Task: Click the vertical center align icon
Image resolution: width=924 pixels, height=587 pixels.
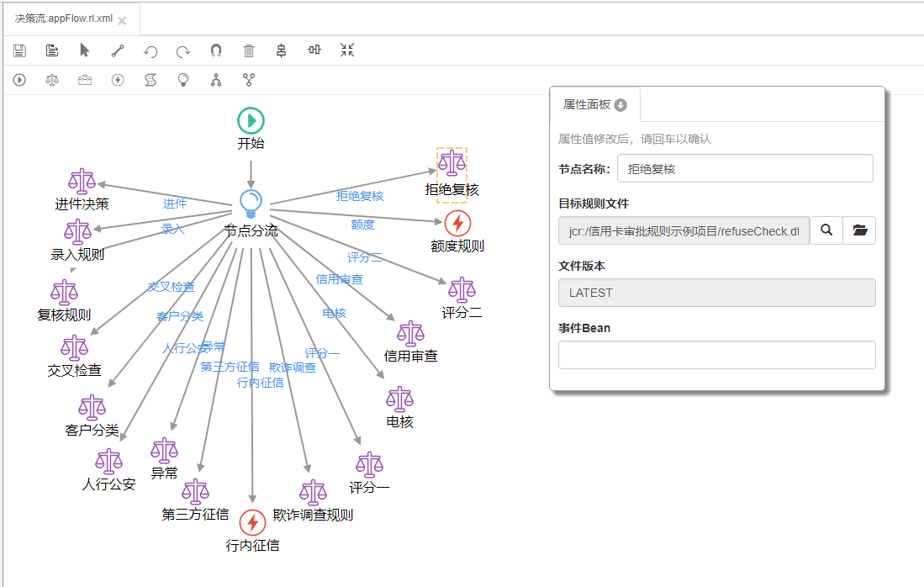Action: (282, 50)
